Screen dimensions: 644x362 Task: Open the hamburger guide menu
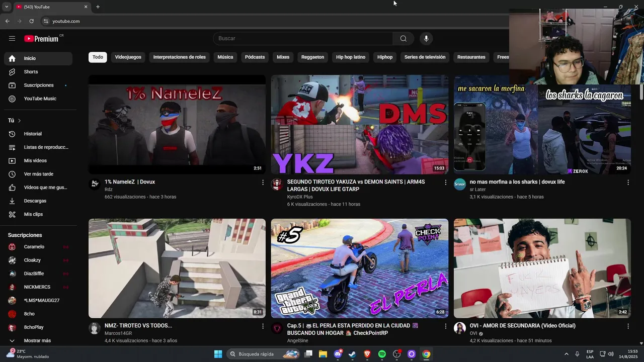[12, 38]
